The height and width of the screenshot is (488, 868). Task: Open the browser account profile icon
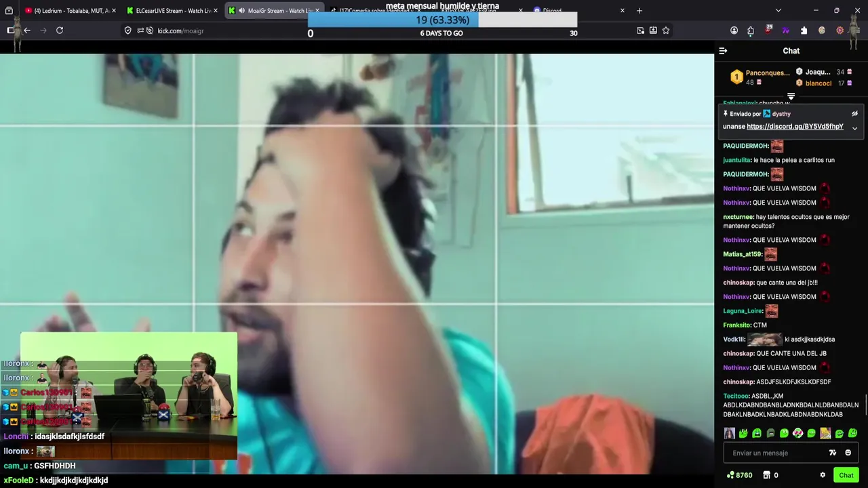click(734, 30)
